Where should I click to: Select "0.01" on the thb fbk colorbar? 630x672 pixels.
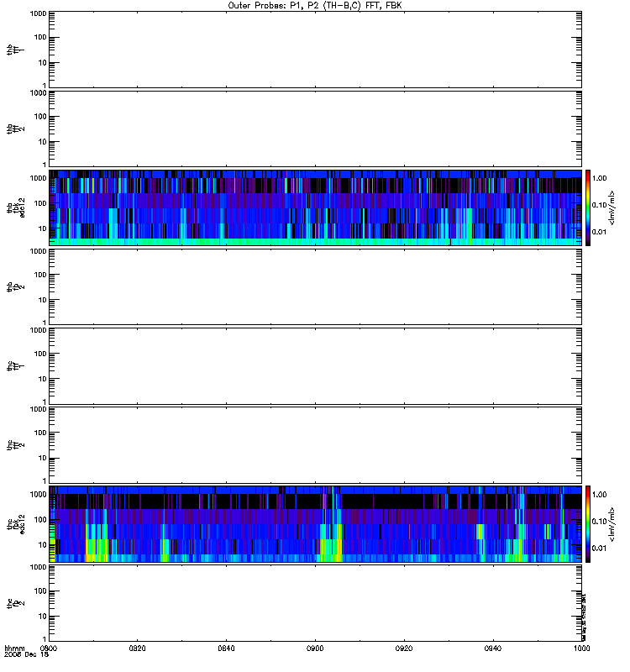(x=599, y=232)
